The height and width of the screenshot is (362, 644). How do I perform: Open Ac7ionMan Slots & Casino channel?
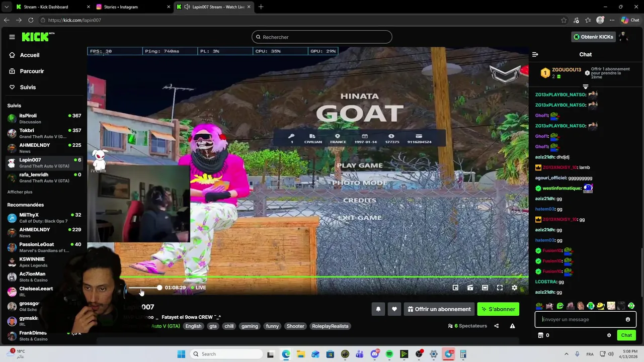[x=44, y=277]
